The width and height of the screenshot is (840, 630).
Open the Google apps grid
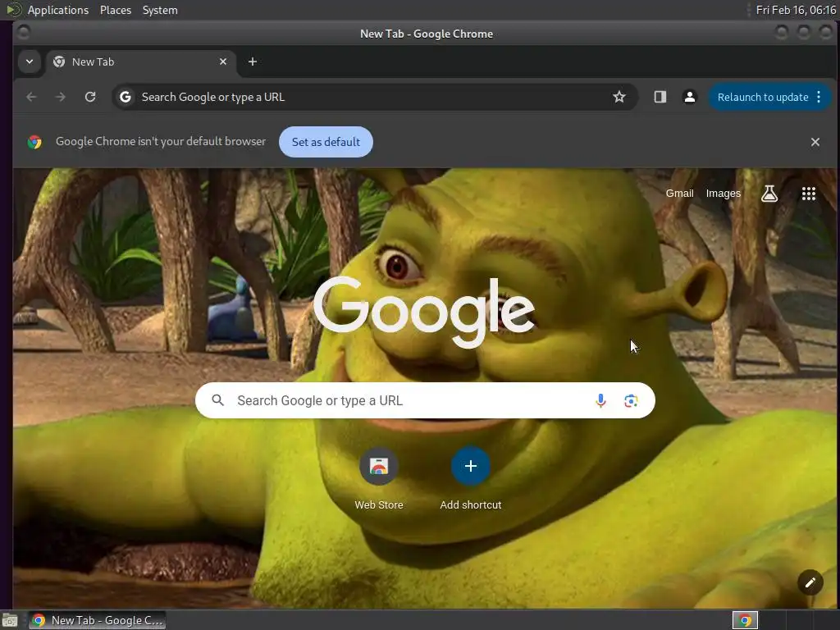[x=808, y=194]
